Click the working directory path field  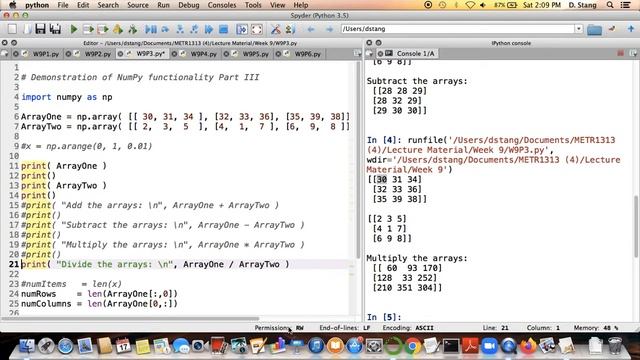pyautogui.click(x=458, y=29)
